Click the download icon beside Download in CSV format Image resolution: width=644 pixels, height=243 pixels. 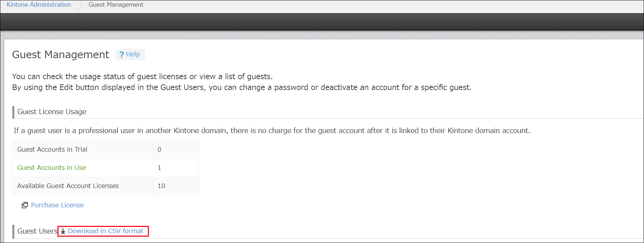tap(63, 231)
